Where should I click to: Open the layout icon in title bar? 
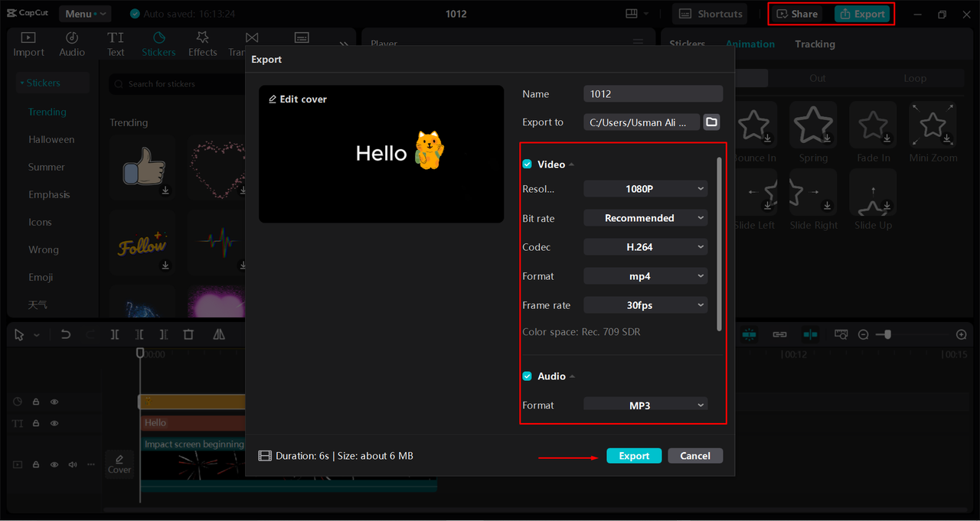tap(632, 14)
